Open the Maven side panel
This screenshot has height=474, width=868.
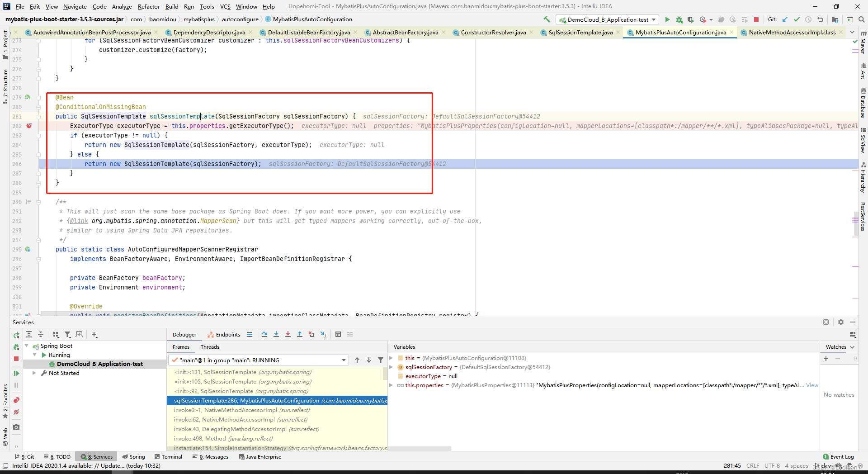tap(863, 43)
